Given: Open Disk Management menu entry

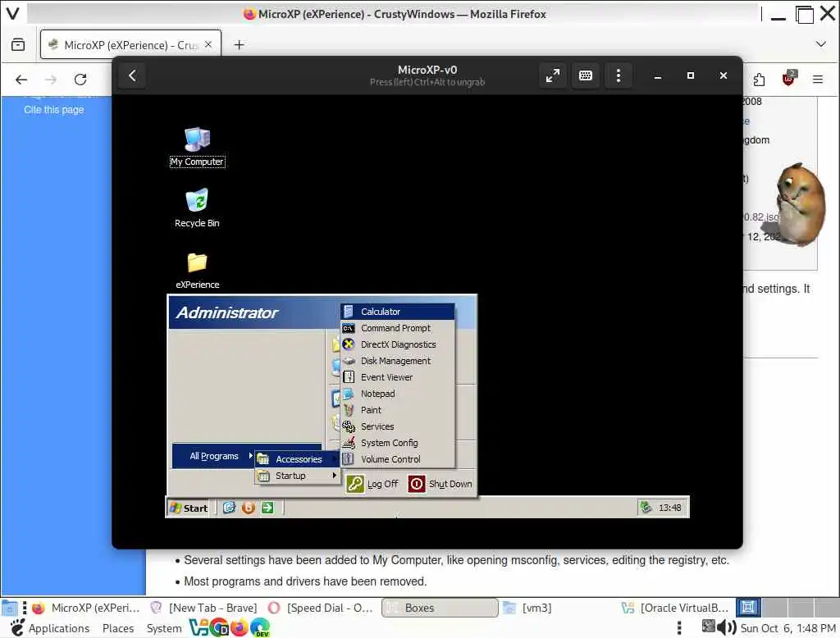Looking at the screenshot, I should [x=398, y=361].
